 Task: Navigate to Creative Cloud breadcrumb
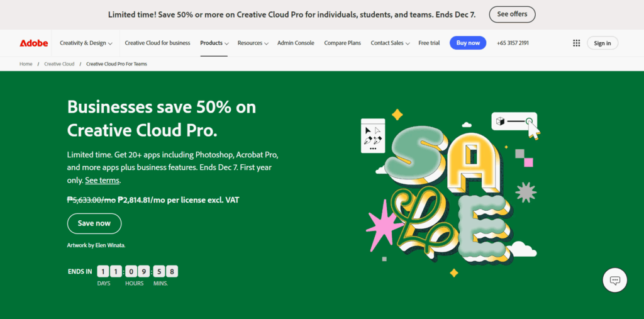(x=59, y=64)
